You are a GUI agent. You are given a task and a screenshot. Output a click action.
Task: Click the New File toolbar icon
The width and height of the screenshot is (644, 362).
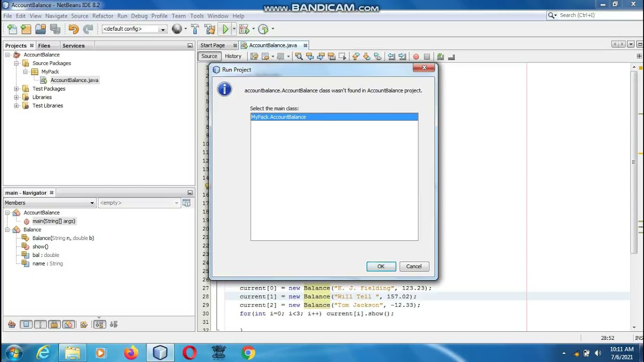(x=12, y=29)
